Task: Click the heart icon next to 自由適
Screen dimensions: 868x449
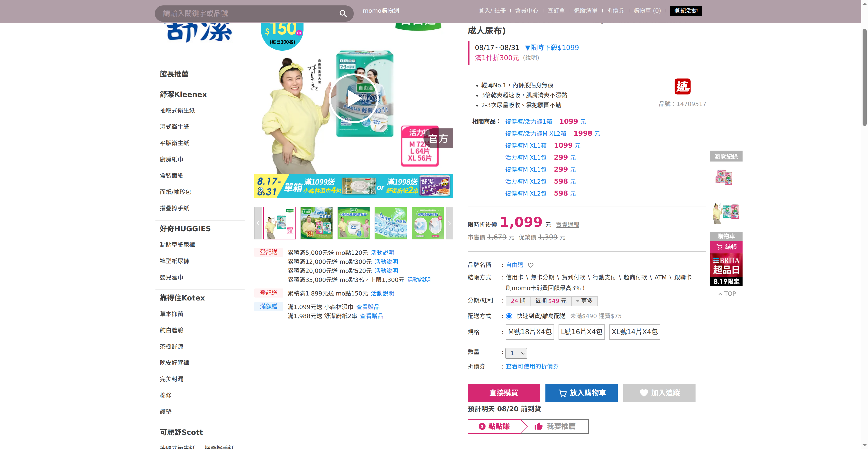Action: pyautogui.click(x=531, y=265)
